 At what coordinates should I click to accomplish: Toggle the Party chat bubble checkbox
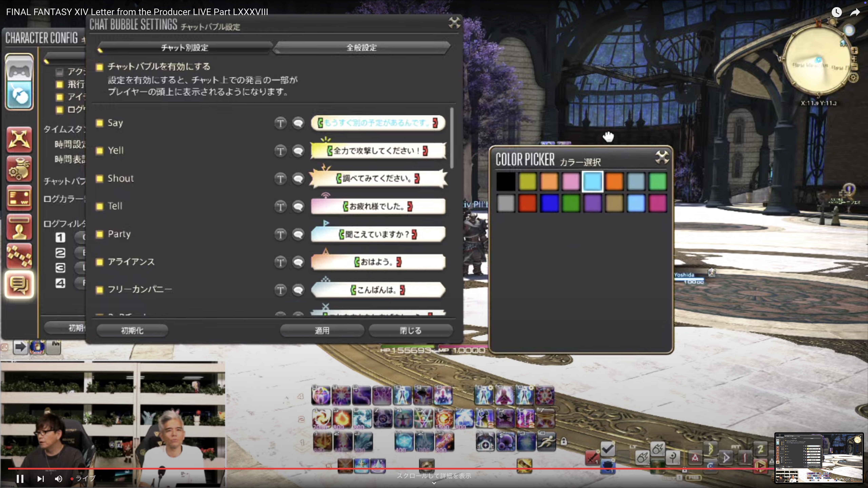(99, 234)
